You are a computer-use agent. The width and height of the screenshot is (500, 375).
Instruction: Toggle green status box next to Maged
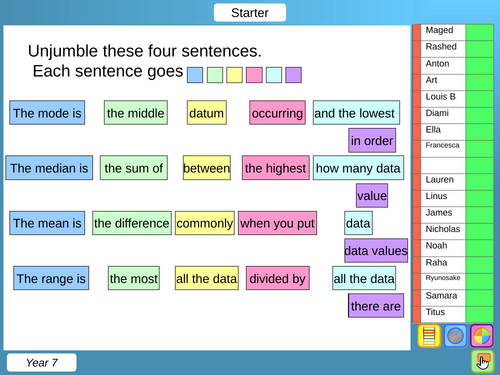pos(479,32)
